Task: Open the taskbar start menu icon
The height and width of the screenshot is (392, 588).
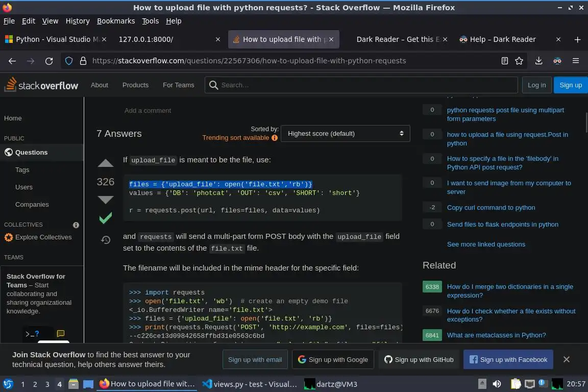Action: (x=8, y=384)
